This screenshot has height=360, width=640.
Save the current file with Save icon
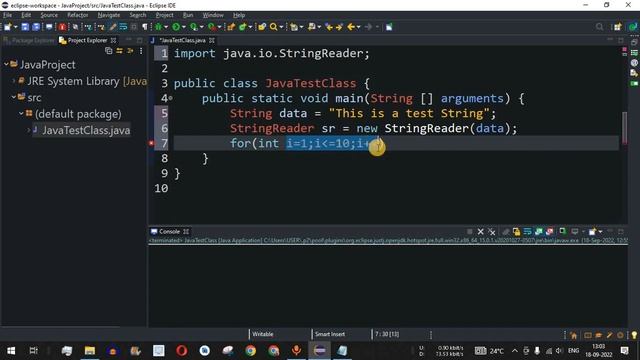25,27
